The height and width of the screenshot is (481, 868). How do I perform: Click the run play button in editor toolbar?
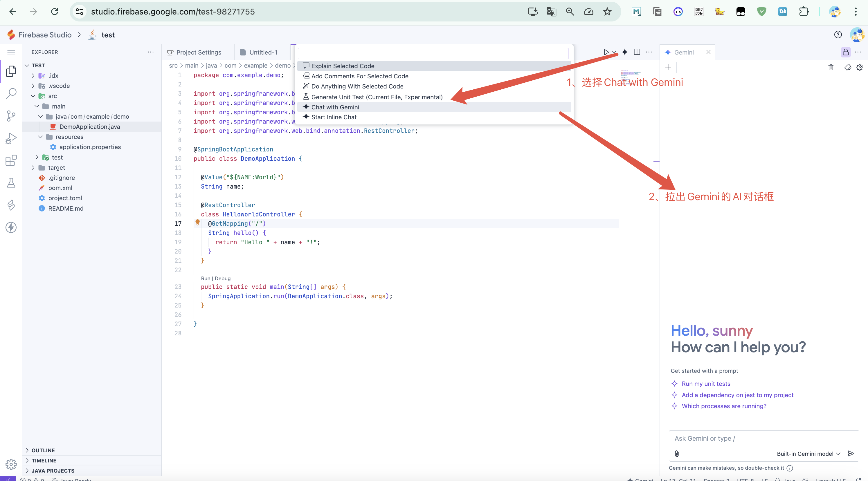coord(606,52)
